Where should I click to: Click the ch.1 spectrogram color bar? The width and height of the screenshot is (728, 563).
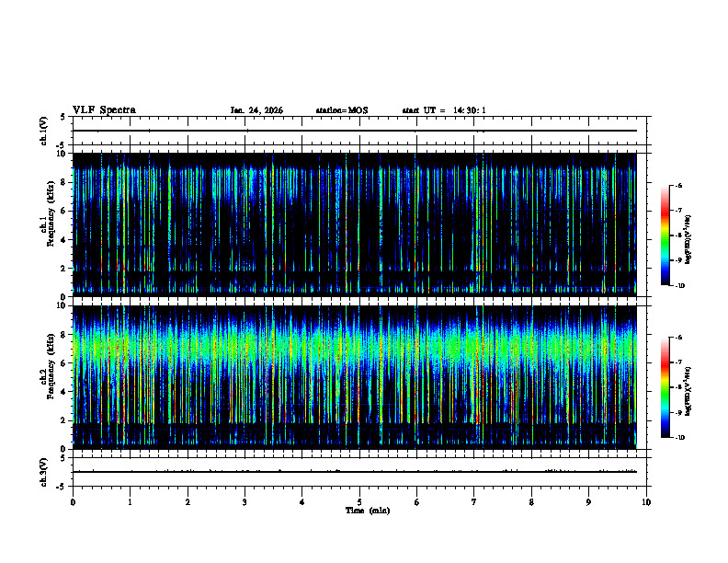665,236
